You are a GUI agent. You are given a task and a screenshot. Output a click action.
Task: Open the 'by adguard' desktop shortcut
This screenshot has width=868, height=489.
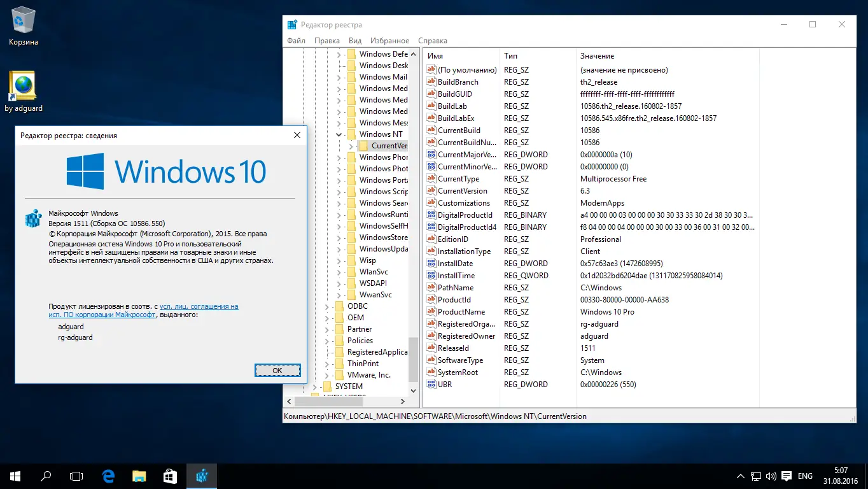point(24,87)
